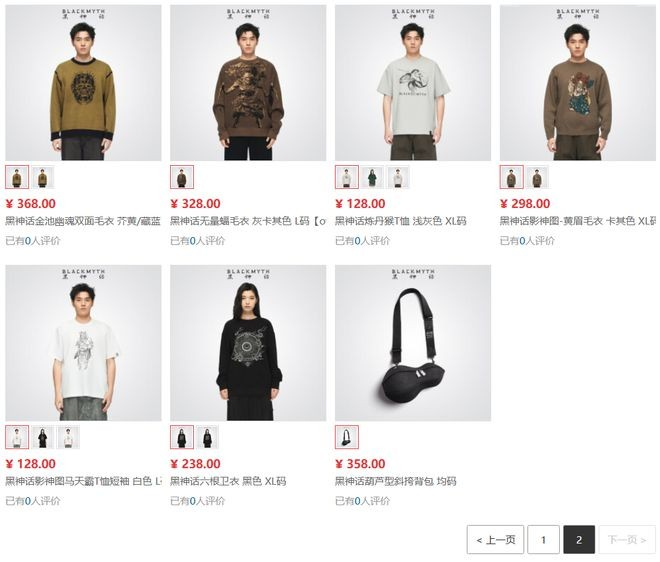
Task: Select third swatch under the light grey 炼丹猴 T-shirt
Action: tap(398, 177)
